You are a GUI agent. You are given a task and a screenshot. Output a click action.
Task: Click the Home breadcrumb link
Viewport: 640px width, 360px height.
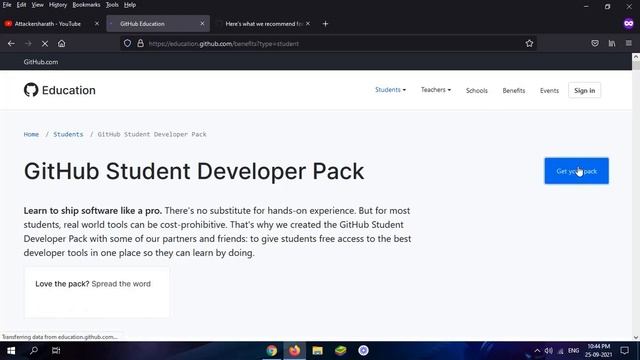pyautogui.click(x=31, y=134)
